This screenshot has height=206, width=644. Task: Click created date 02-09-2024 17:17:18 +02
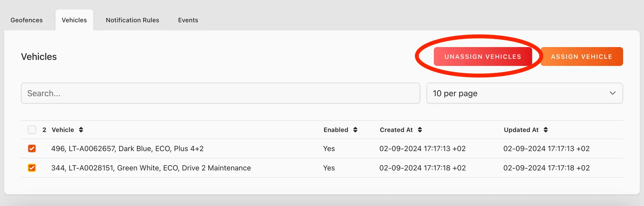(422, 168)
